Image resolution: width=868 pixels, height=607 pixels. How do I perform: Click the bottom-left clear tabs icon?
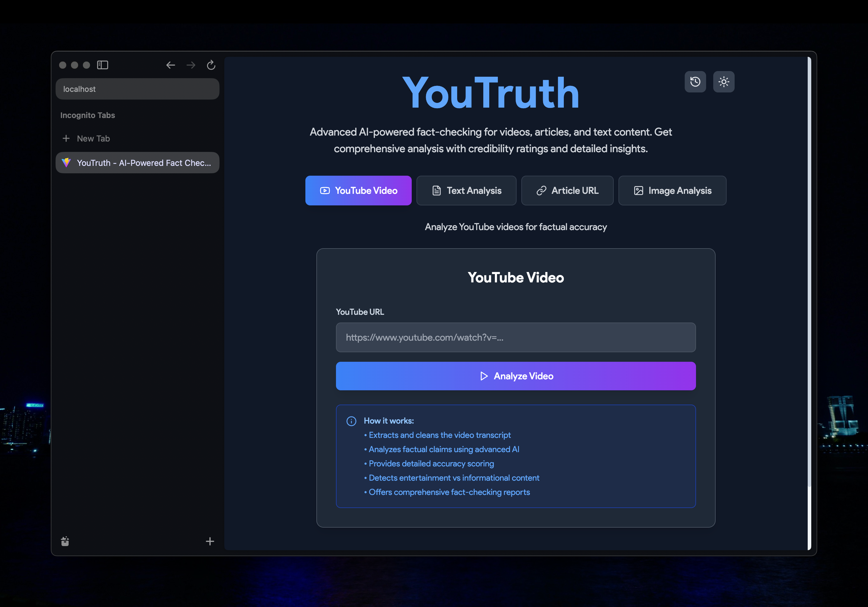pyautogui.click(x=65, y=541)
